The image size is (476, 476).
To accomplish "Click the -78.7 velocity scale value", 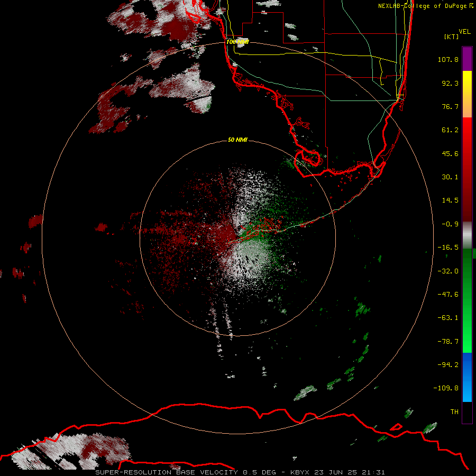I will (x=448, y=342).
